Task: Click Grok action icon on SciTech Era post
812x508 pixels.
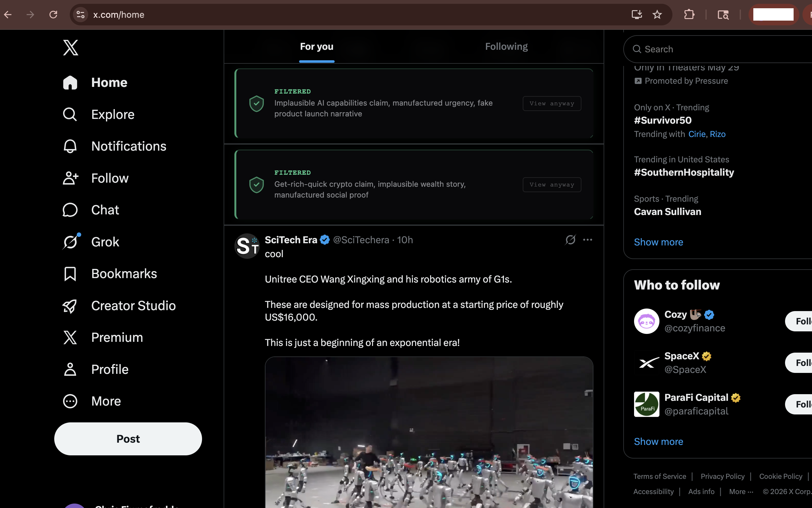Action: (x=571, y=240)
